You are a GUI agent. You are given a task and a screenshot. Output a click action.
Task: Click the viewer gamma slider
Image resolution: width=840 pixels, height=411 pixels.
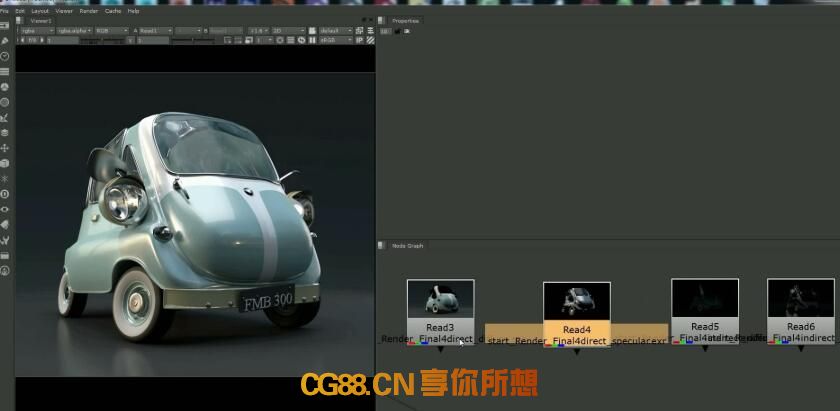[193, 40]
